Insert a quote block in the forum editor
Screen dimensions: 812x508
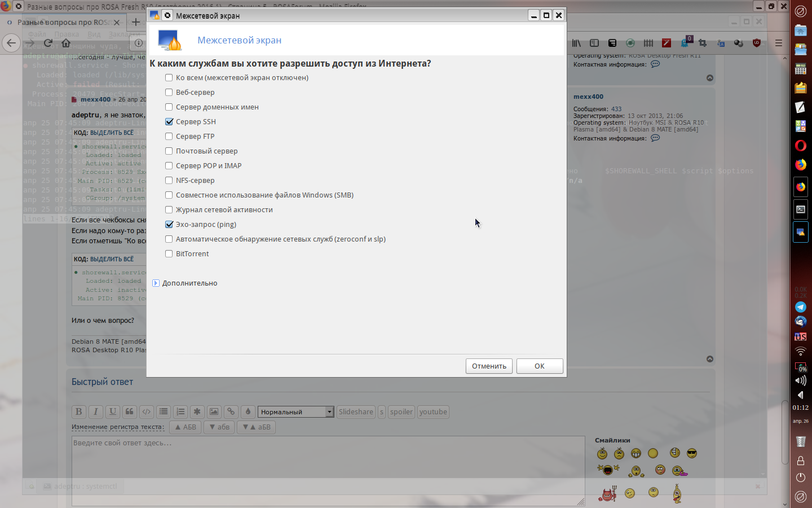coord(129,411)
